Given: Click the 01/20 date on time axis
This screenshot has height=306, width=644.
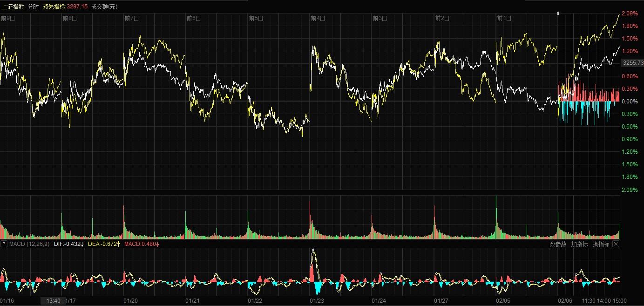Looking at the screenshot, I should (x=131, y=301).
